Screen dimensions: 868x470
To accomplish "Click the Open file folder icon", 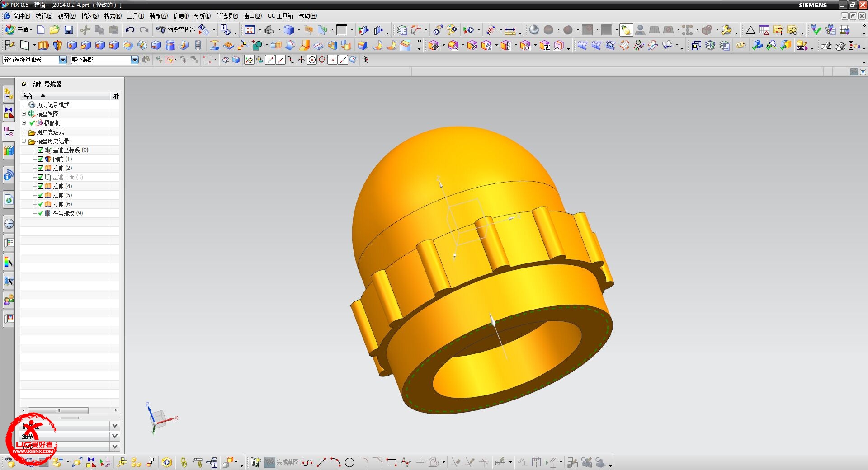I will [x=55, y=30].
